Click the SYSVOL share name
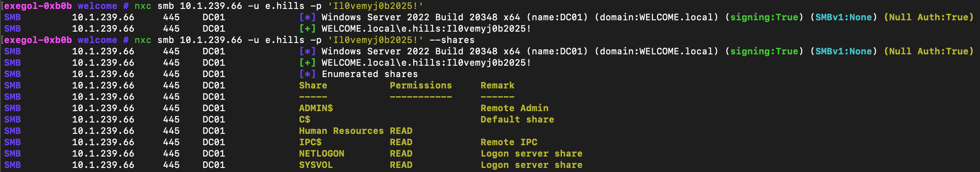This screenshot has height=172, width=980. (x=316, y=165)
